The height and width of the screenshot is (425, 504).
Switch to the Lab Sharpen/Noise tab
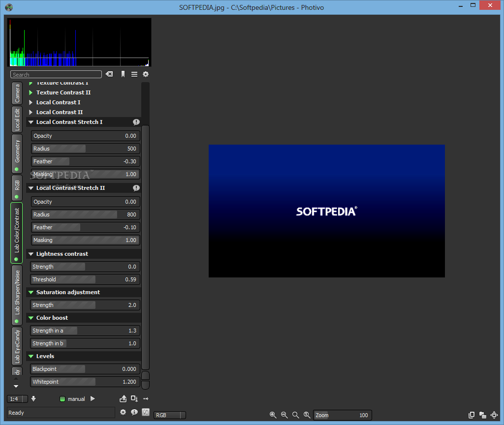coord(17,295)
